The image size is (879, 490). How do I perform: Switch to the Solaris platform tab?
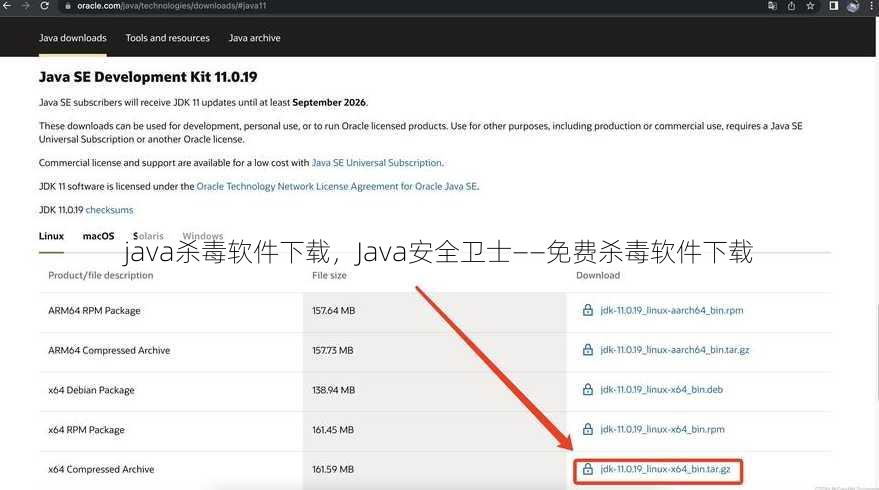149,236
